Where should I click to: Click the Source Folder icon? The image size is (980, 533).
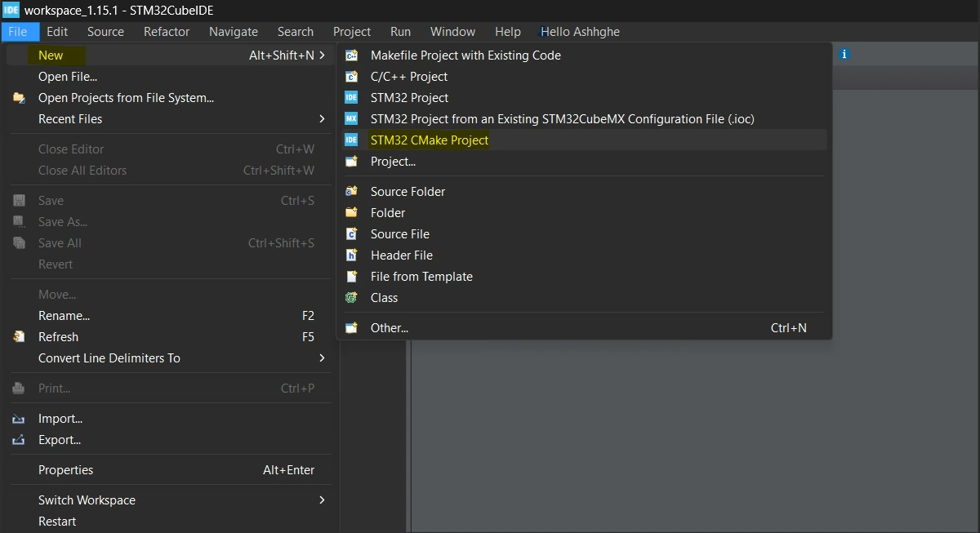(x=351, y=192)
